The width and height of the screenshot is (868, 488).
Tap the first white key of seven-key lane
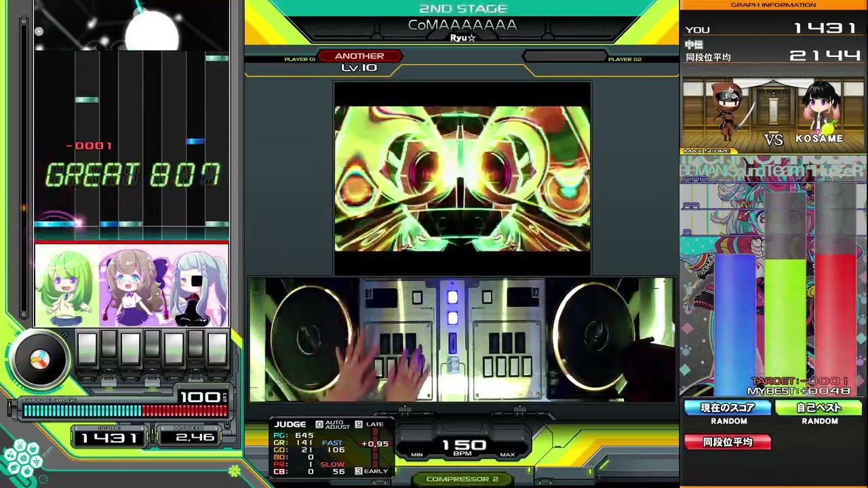click(87, 350)
